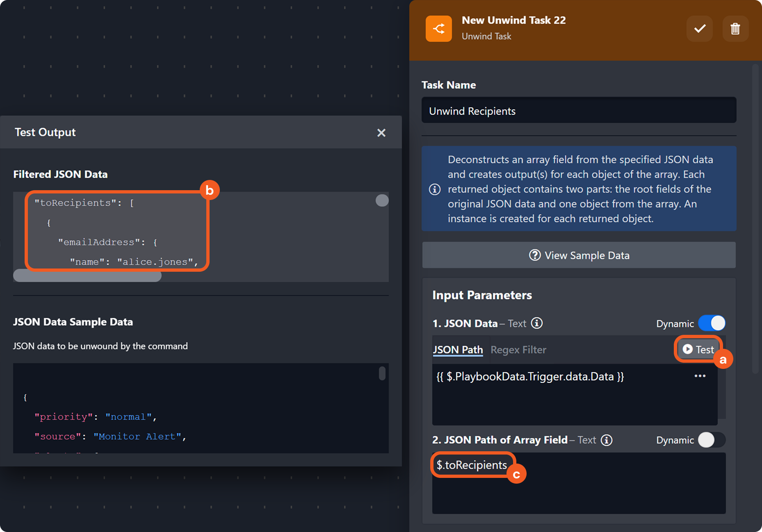
Task: Click vertical scrollbar thumb in Filtered JSON Data
Action: pos(382,200)
